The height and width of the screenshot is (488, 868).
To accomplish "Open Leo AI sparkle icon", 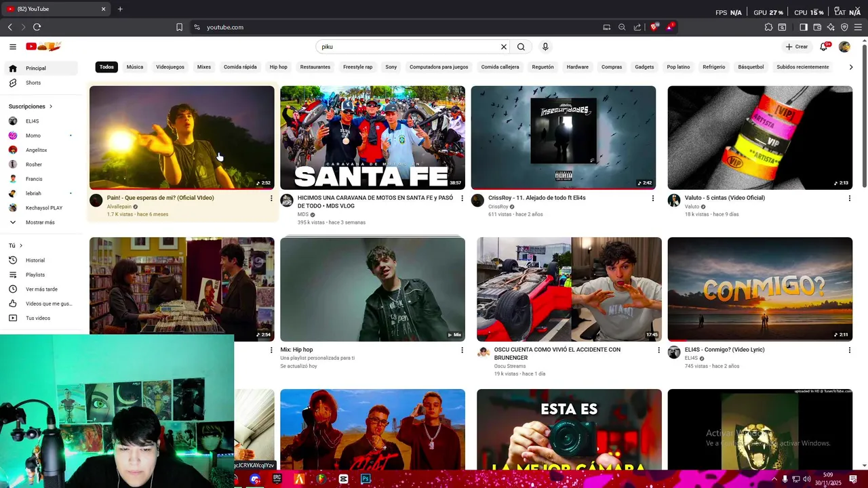I will (x=831, y=27).
